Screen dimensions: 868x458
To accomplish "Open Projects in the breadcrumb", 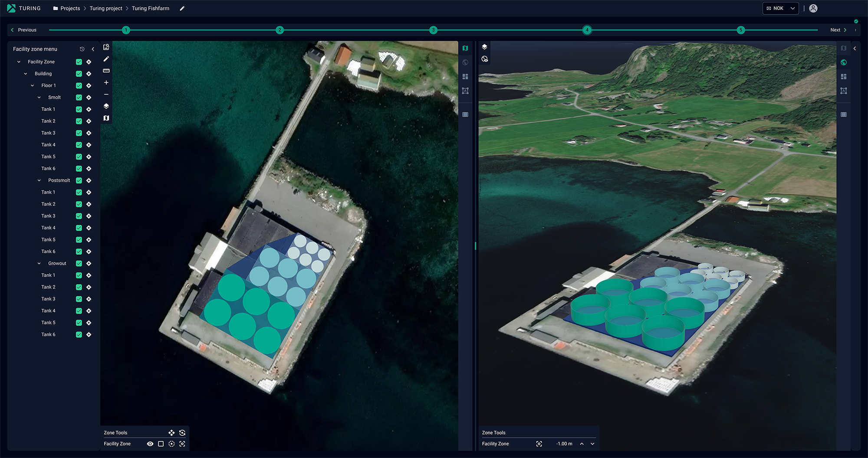I will (x=70, y=8).
